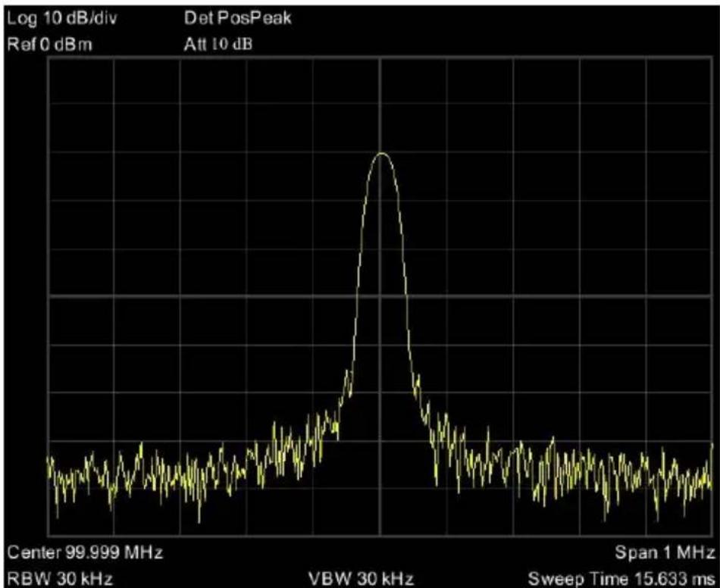
Task: Select the VBW 30 kHz readout
Action: pos(361,579)
